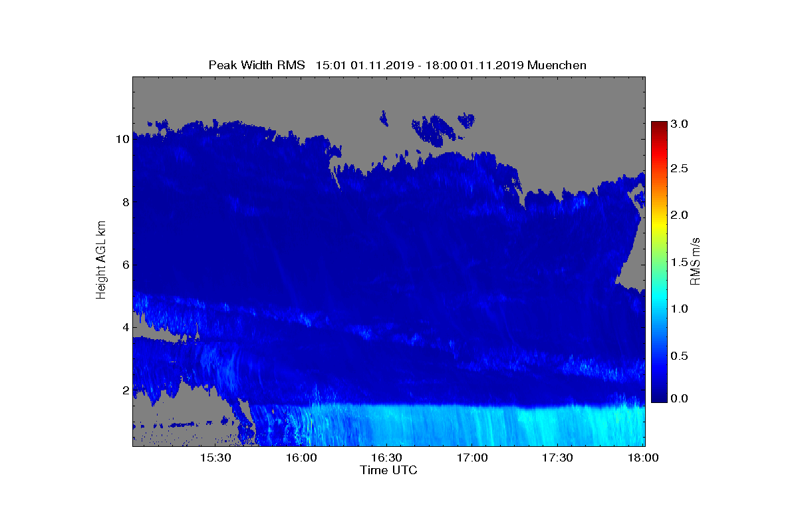Click the height axis label '2'

[x=124, y=390]
